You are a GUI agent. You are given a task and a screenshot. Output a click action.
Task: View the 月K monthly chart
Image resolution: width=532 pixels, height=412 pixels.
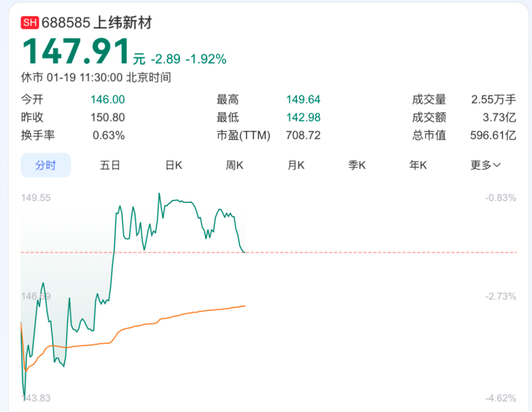tap(296, 165)
